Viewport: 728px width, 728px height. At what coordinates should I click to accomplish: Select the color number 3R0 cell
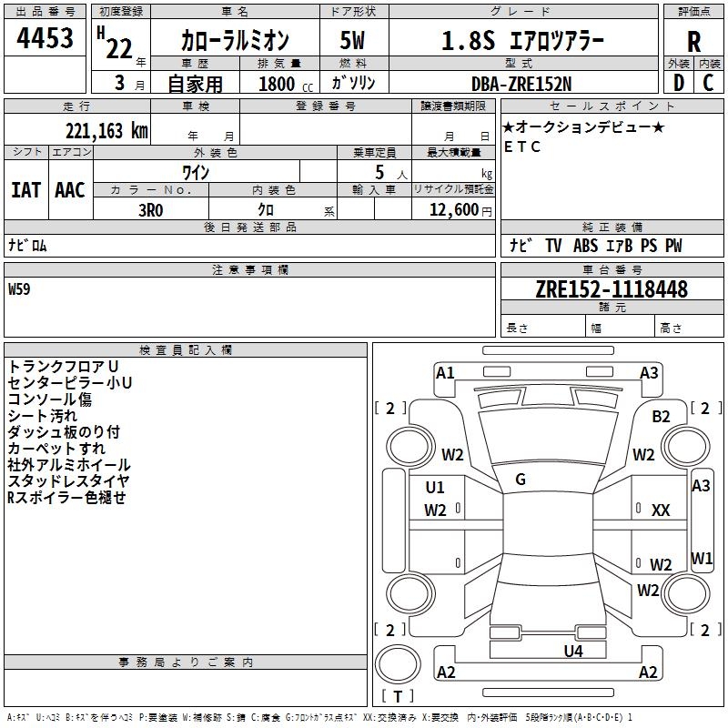point(150,210)
